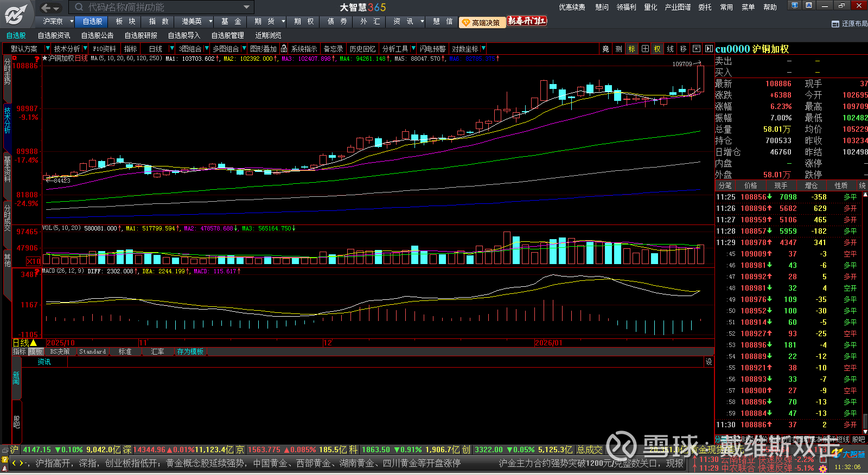This screenshot has width=868, height=475.
Task: Open 自选股管理 link
Action: pos(228,36)
